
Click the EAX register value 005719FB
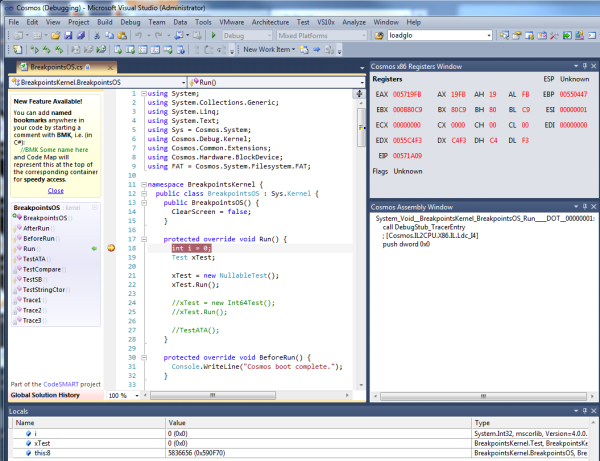(407, 94)
